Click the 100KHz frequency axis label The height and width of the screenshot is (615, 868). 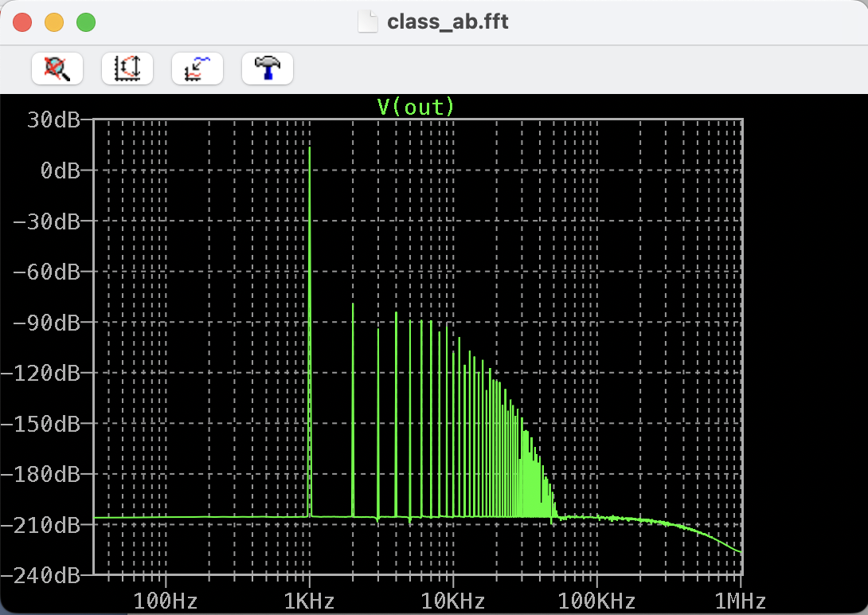tap(596, 601)
